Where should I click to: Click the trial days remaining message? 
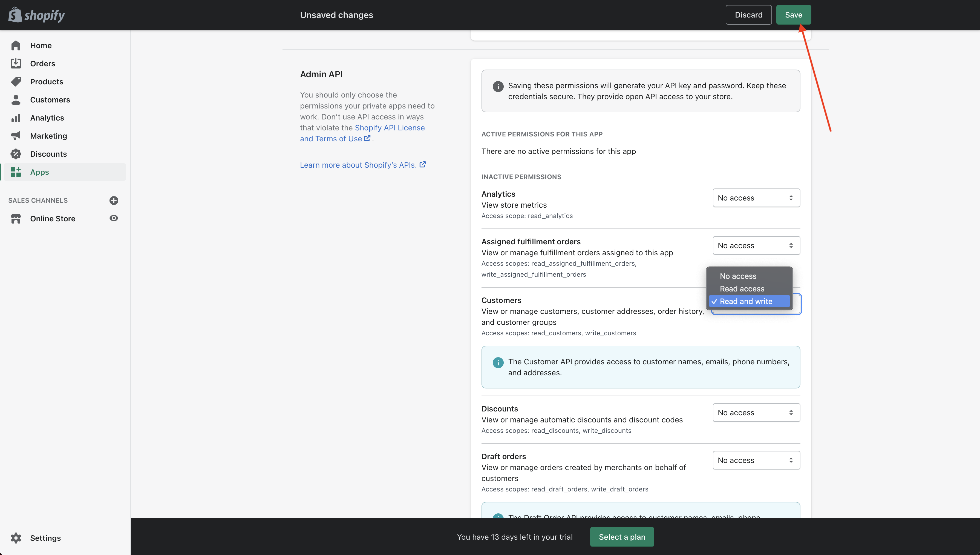point(515,537)
